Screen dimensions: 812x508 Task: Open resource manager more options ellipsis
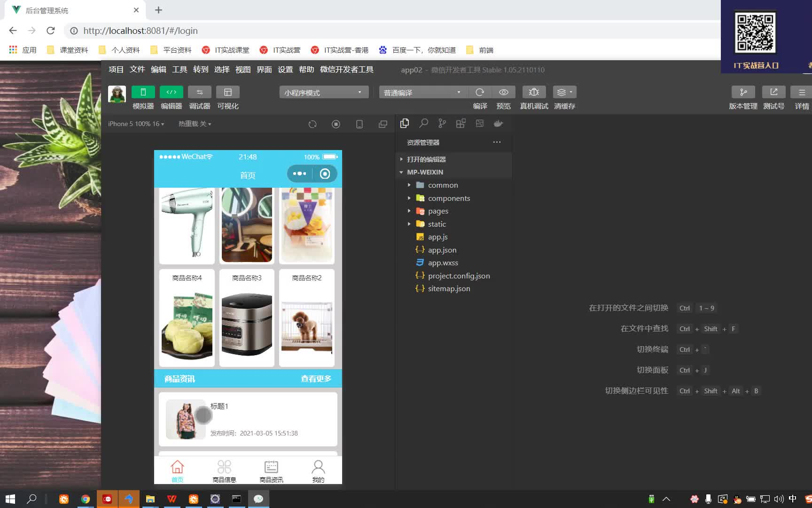(497, 142)
